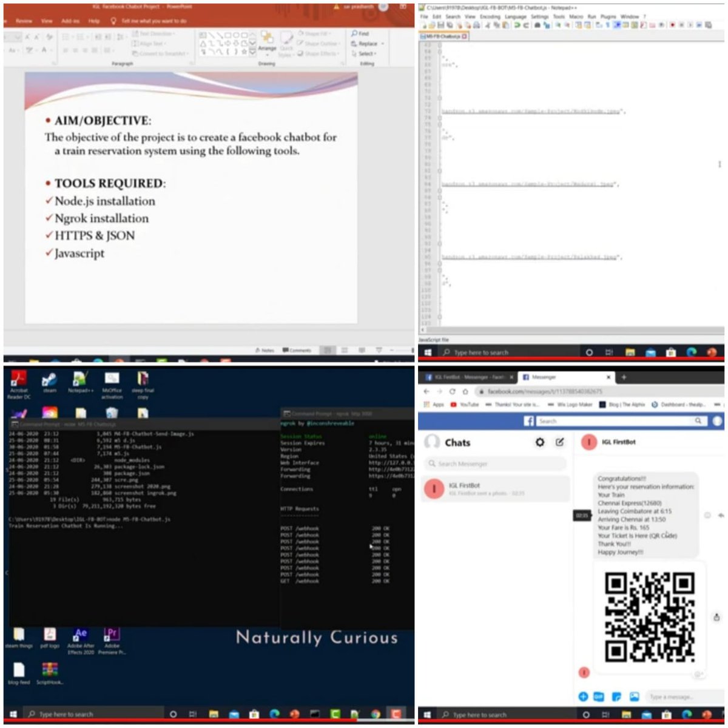Open Messenger settings gear icon
Viewport: 728px width, 728px height.
click(x=540, y=442)
